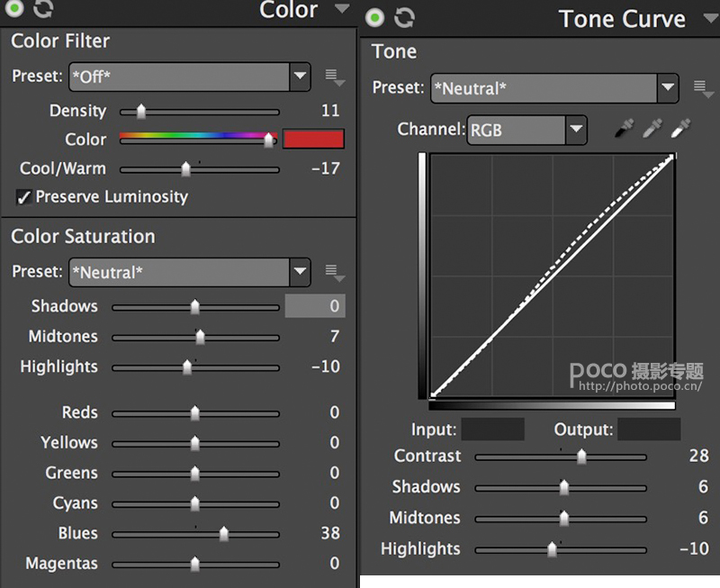
Task: Click the Yellows slider handle
Action: [x=194, y=443]
